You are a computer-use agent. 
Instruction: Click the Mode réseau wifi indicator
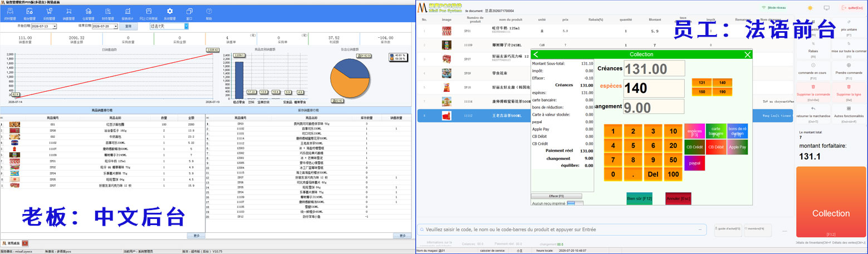[773, 8]
